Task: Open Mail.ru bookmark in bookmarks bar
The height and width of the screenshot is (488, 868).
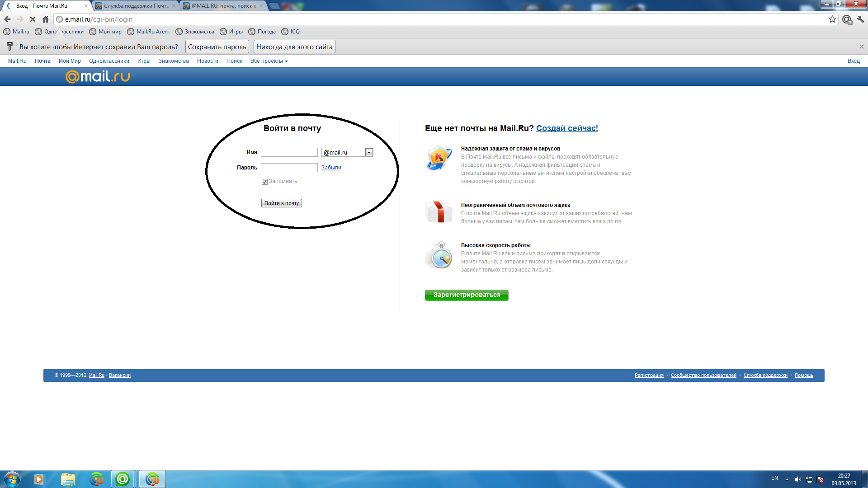Action: pyautogui.click(x=16, y=32)
